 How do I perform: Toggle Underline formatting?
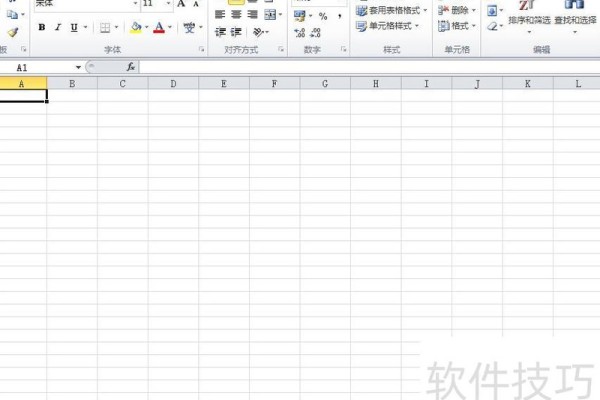point(74,27)
